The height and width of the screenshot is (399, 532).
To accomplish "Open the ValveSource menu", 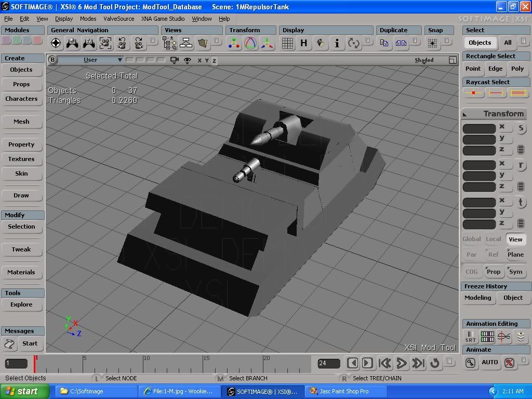I will coord(119,19).
